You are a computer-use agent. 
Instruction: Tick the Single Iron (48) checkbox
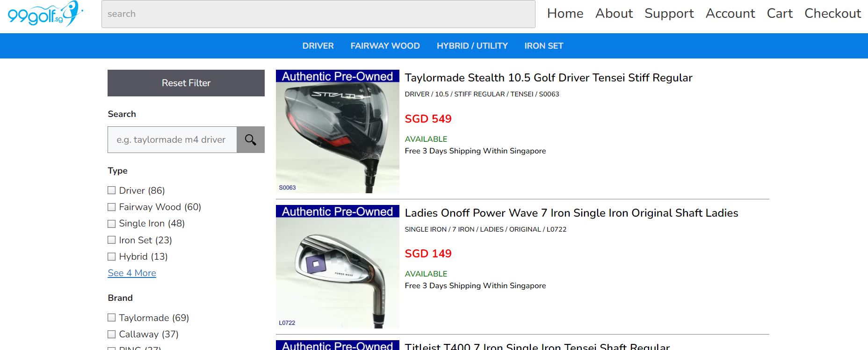click(111, 224)
